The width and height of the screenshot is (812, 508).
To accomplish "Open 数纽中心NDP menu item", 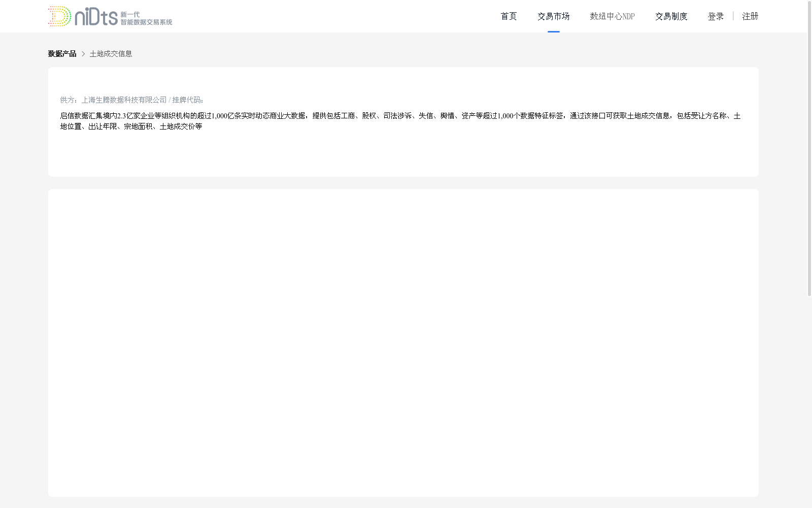I will point(612,16).
